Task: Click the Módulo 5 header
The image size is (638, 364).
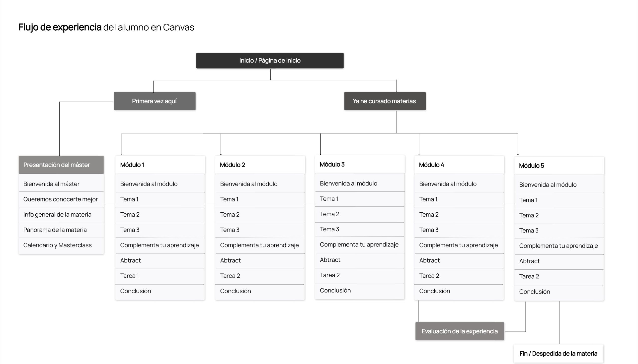Action: click(x=559, y=166)
